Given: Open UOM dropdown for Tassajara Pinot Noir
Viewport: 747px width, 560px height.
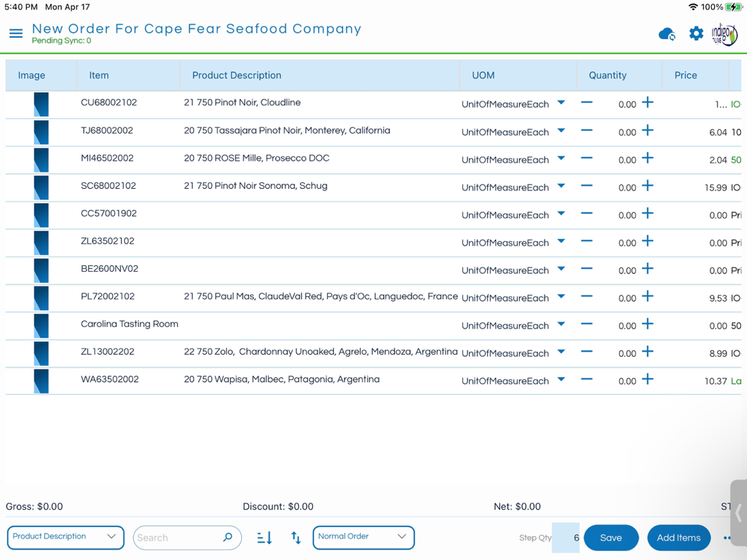Looking at the screenshot, I should (x=561, y=130).
